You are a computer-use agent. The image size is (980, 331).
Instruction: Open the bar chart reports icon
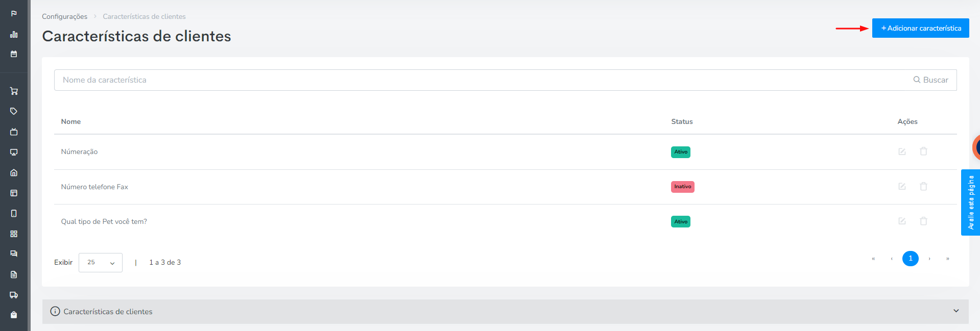click(x=14, y=35)
